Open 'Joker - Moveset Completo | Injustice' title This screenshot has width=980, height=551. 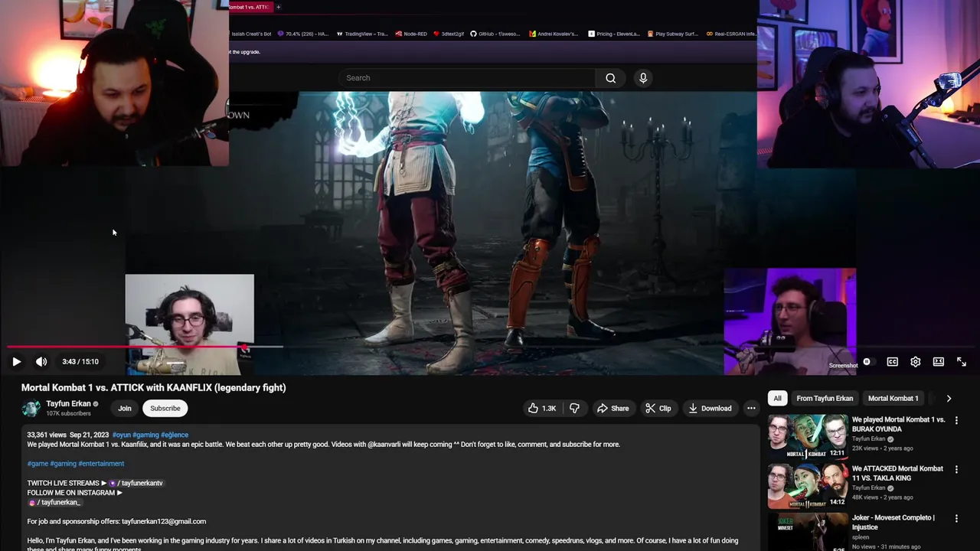[x=893, y=523]
